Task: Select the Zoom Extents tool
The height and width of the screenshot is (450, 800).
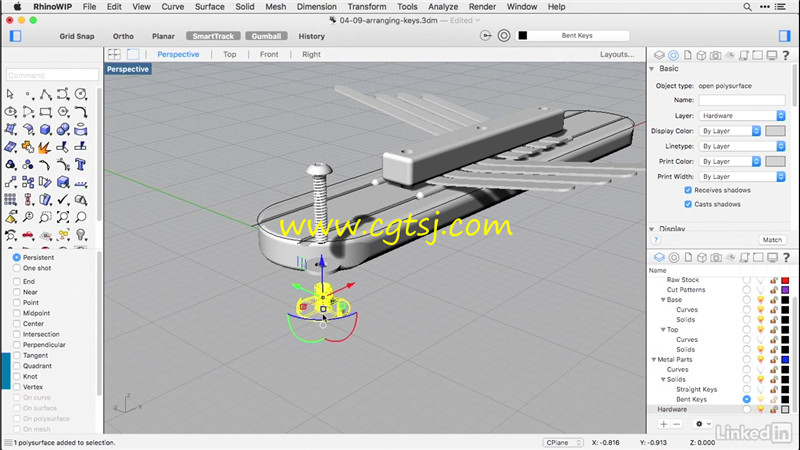Action: click(63, 217)
